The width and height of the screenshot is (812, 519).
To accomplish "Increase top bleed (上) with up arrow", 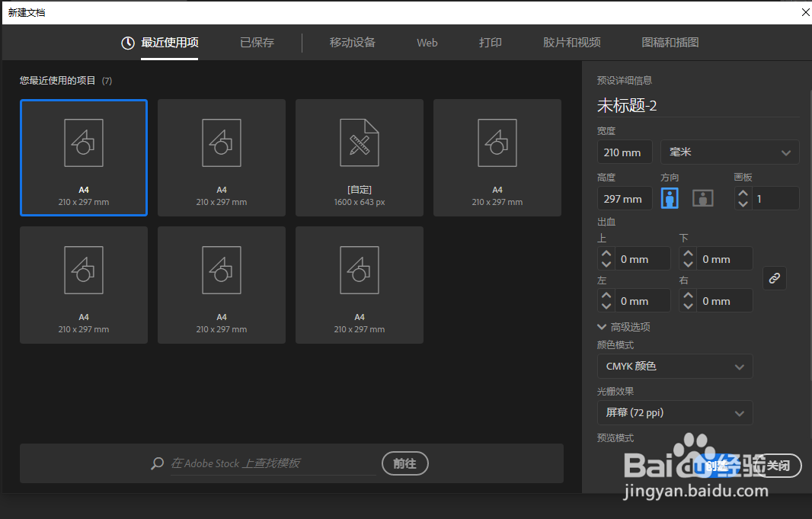I will pyautogui.click(x=606, y=254).
